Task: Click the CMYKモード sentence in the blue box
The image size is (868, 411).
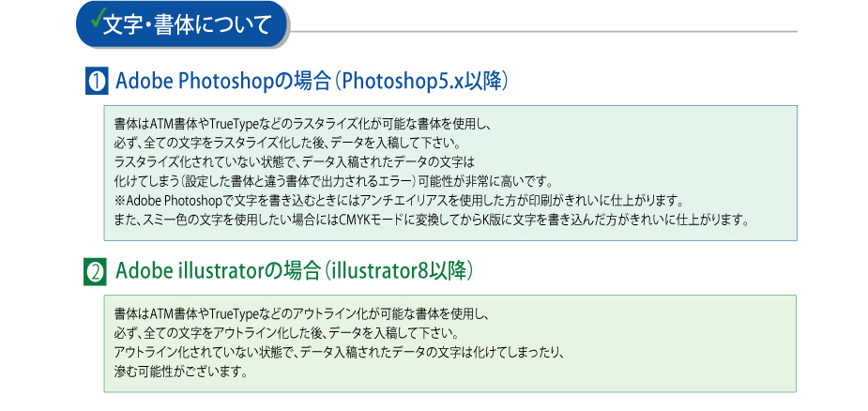Action: 432,220
